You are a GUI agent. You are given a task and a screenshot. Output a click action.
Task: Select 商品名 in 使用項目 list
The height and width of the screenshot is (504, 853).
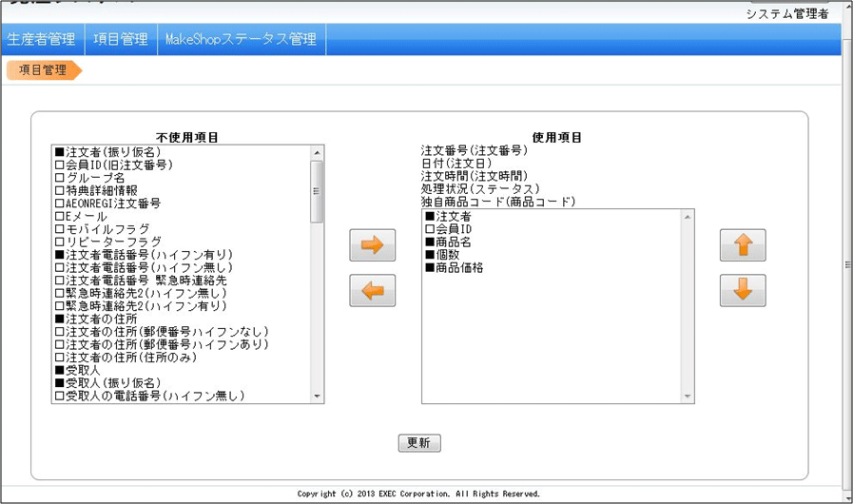pos(448,242)
